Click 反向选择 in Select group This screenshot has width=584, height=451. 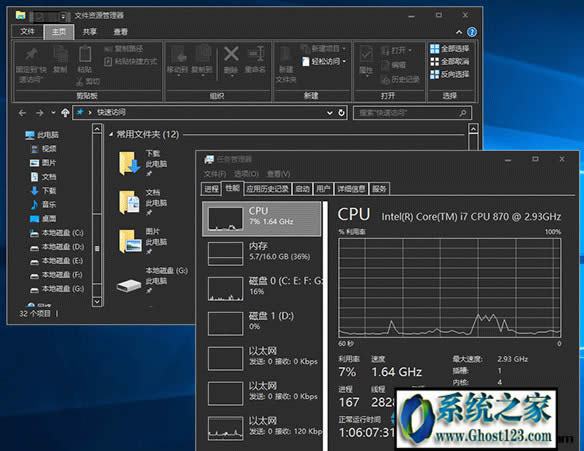tap(450, 74)
